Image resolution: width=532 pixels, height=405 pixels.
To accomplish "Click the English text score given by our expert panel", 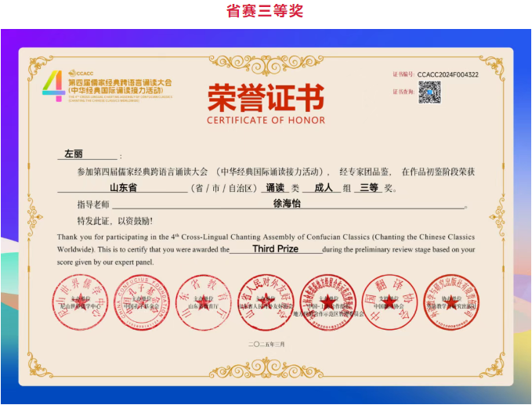I will pos(105,262).
